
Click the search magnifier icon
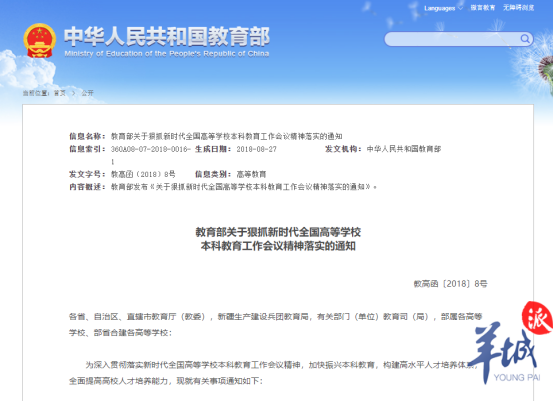click(525, 39)
